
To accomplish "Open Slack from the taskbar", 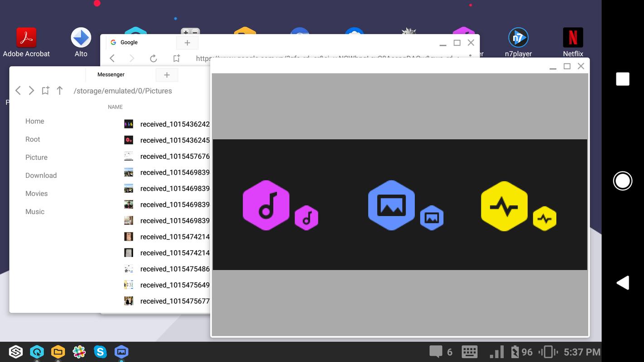I will pos(79,352).
